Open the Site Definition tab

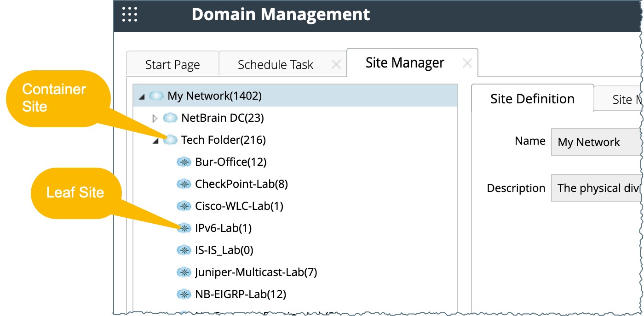532,99
